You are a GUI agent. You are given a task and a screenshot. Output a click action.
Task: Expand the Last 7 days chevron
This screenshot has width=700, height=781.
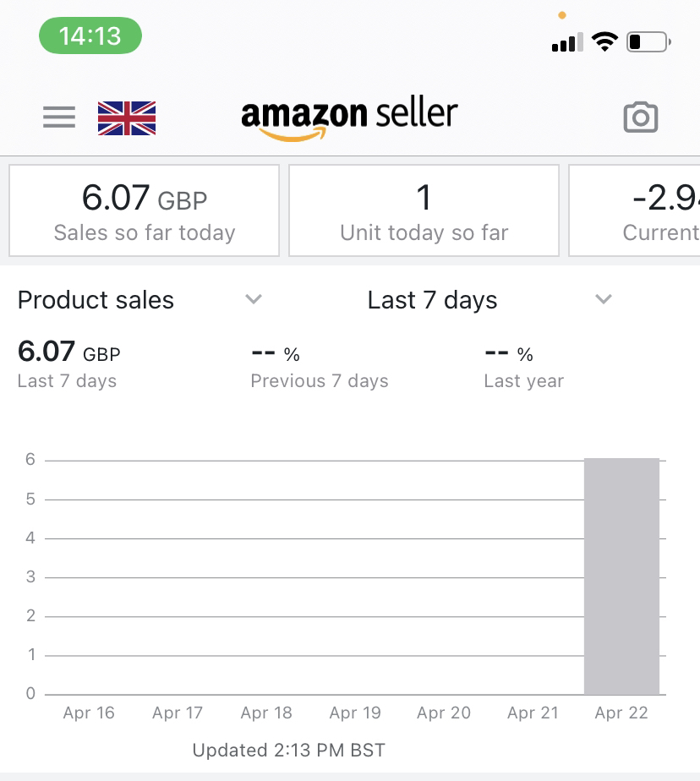pyautogui.click(x=603, y=299)
